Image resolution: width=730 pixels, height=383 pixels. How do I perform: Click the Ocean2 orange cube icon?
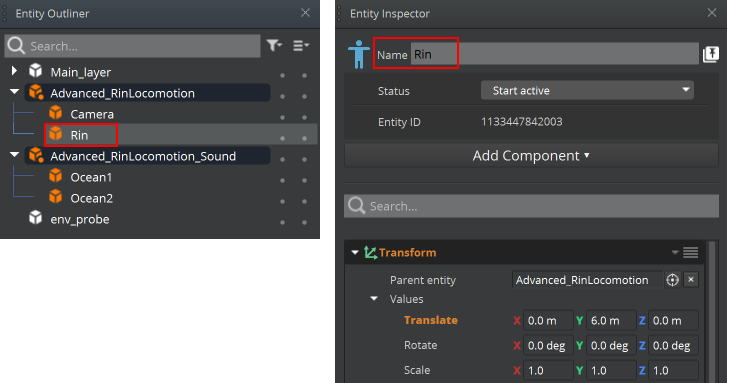[56, 197]
